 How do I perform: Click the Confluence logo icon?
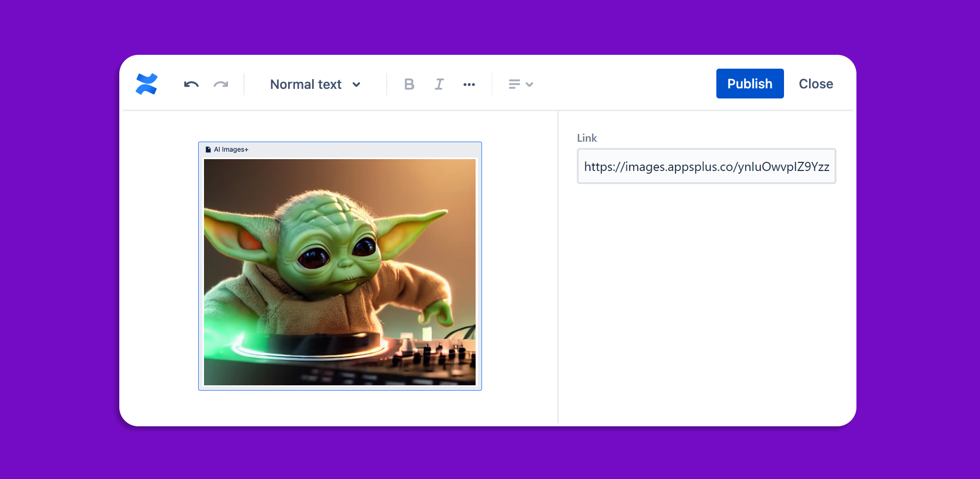click(146, 84)
